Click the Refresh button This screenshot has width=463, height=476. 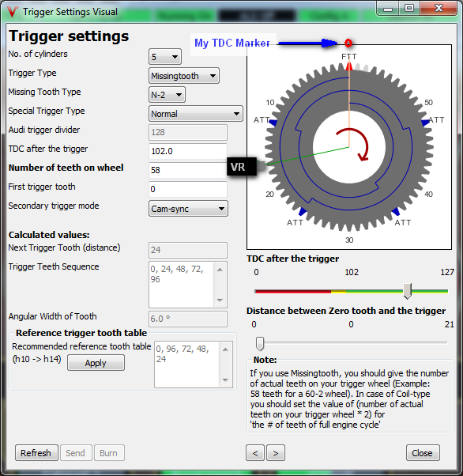point(36,453)
